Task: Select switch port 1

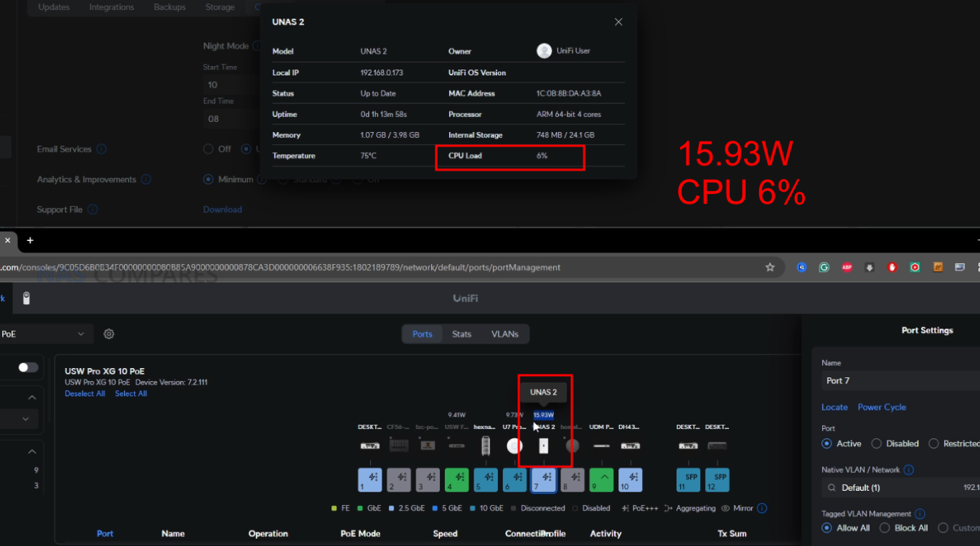Action: pyautogui.click(x=370, y=480)
